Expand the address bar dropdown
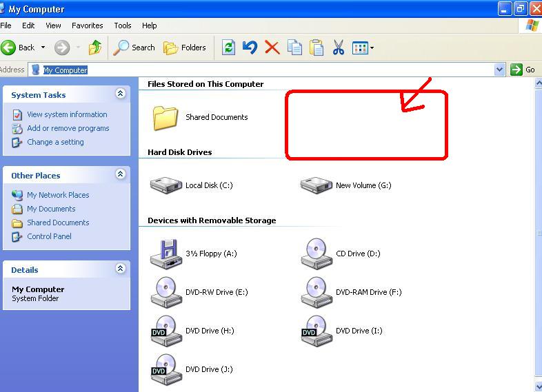The image size is (542, 392). tap(499, 70)
